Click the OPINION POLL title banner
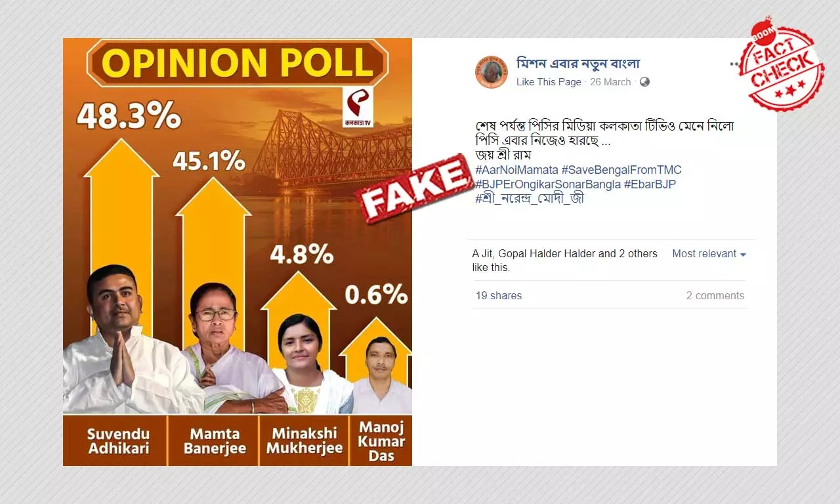 click(x=238, y=63)
